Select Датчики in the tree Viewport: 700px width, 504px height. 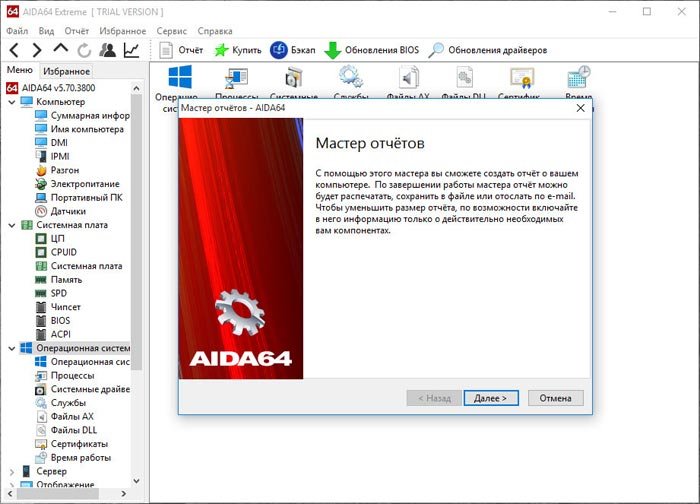tap(68, 211)
